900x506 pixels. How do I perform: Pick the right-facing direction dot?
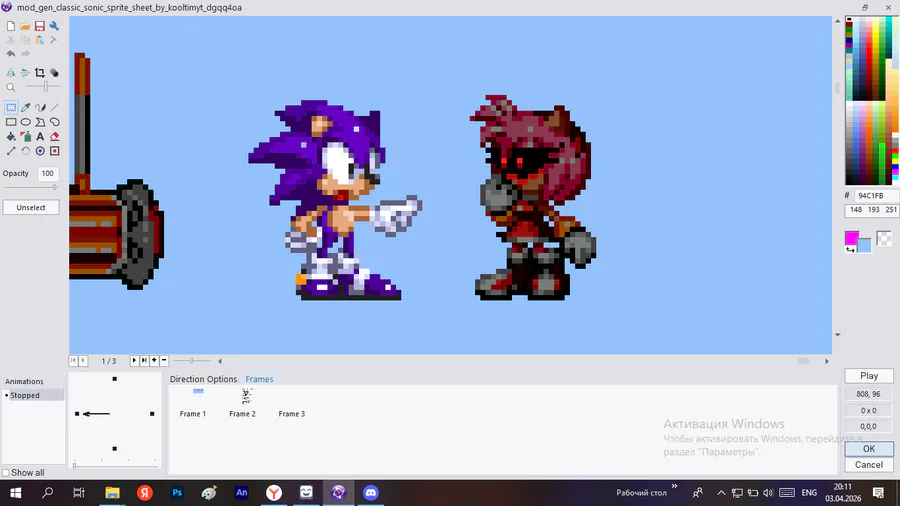(152, 414)
